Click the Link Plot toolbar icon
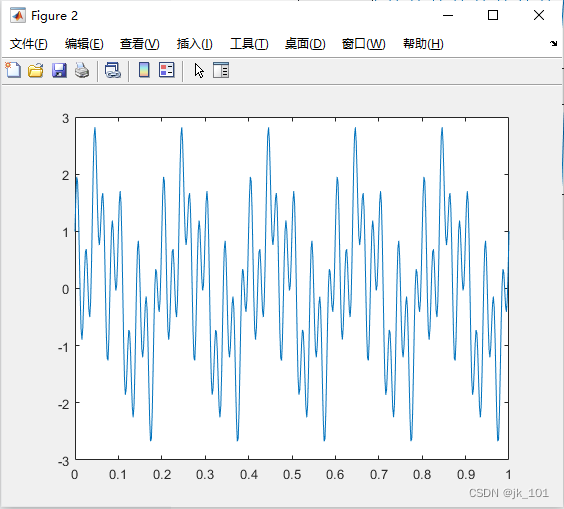 [113, 70]
